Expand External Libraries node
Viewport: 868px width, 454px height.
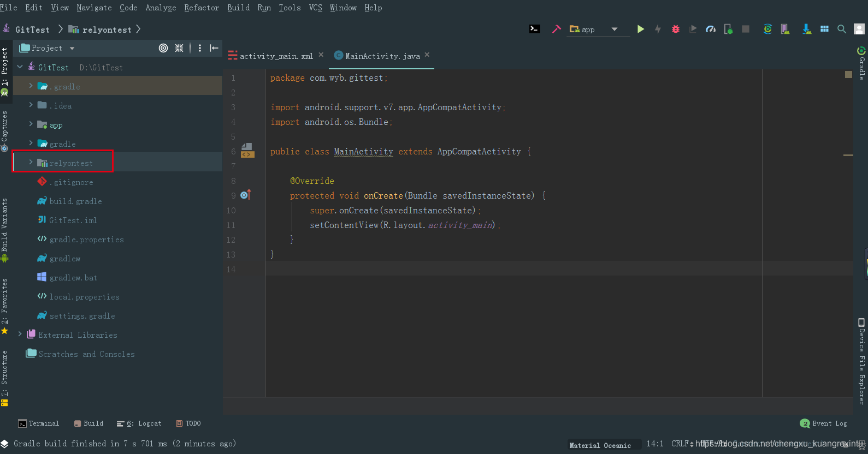point(20,334)
